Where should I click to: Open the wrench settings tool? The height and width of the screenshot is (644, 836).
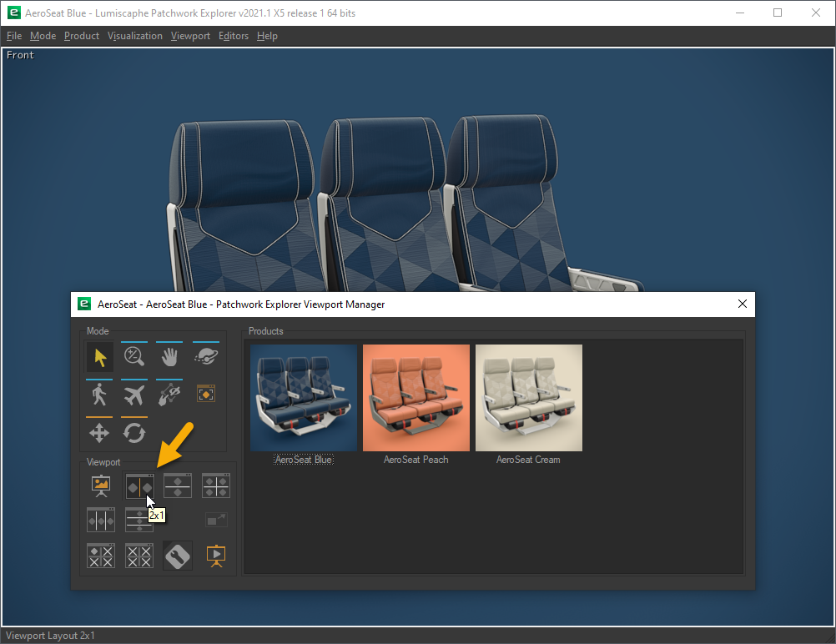pos(178,556)
